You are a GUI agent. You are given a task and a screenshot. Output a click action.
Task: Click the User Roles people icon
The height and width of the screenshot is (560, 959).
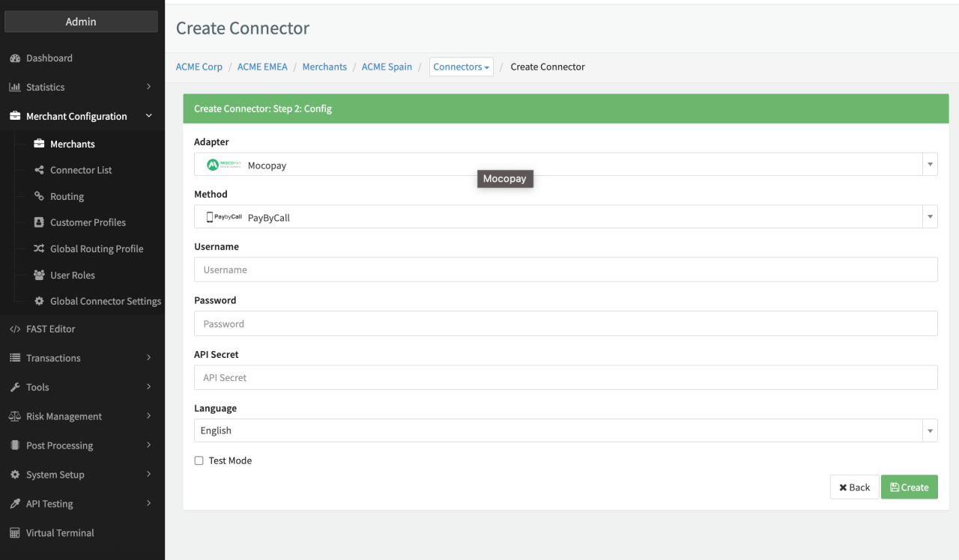(x=39, y=275)
